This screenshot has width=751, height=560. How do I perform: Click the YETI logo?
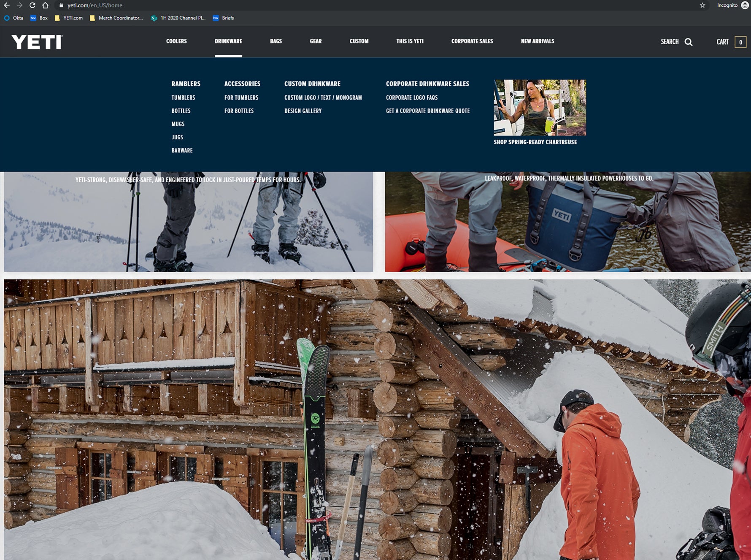[x=37, y=42]
